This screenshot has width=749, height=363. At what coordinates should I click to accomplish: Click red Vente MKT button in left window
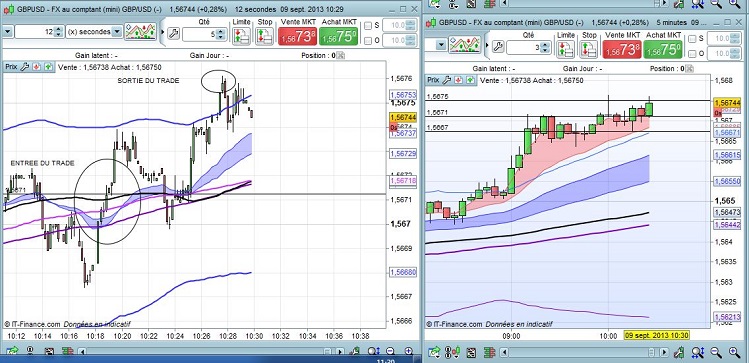click(x=298, y=36)
